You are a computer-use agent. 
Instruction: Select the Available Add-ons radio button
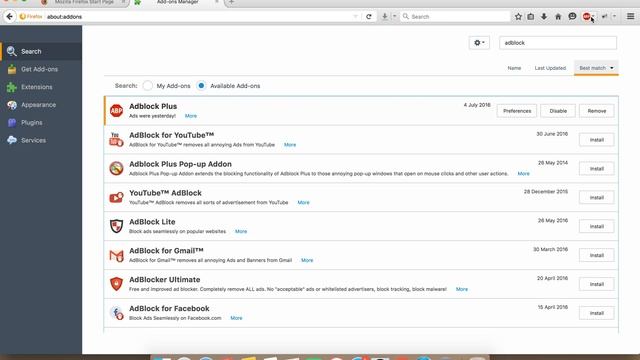tap(201, 86)
